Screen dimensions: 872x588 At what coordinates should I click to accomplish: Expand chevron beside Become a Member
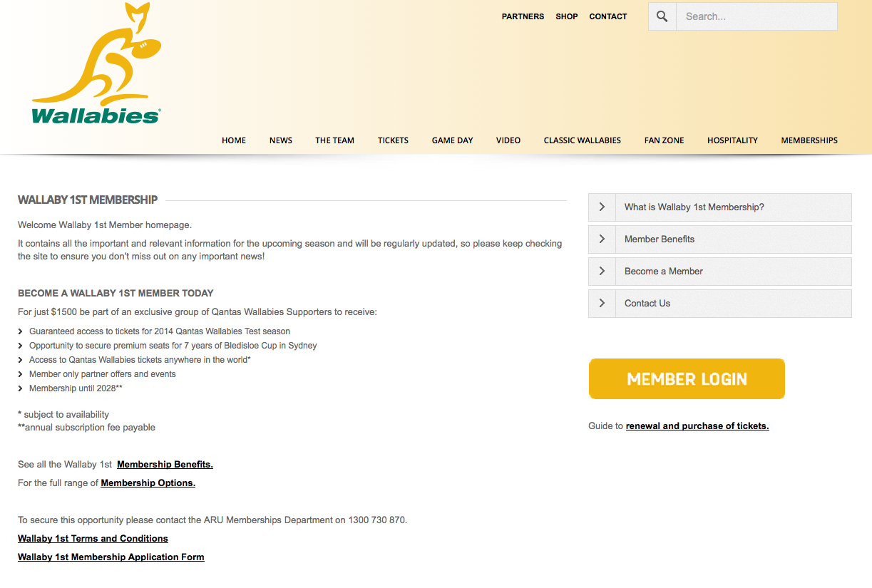click(x=602, y=271)
